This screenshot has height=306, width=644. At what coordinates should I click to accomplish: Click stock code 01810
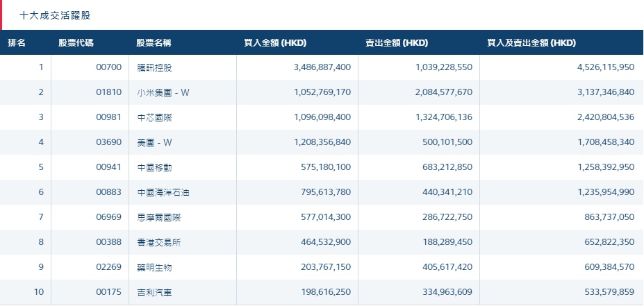(108, 92)
